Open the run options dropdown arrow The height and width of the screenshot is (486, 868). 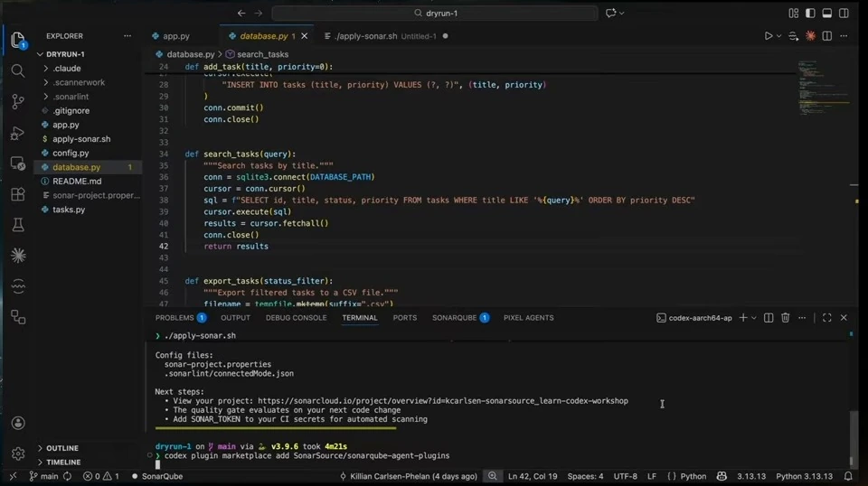[x=778, y=36]
